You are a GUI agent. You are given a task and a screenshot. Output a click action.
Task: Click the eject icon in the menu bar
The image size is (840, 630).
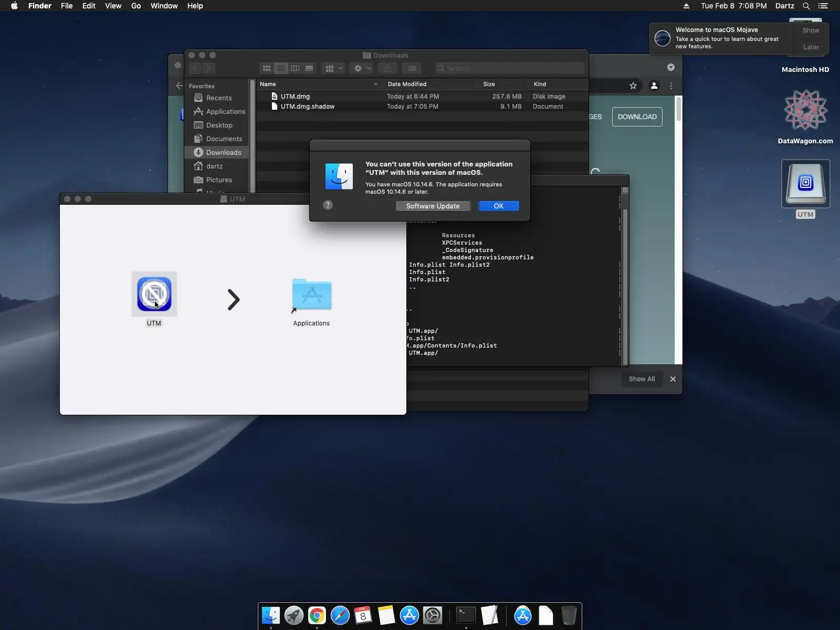686,6
